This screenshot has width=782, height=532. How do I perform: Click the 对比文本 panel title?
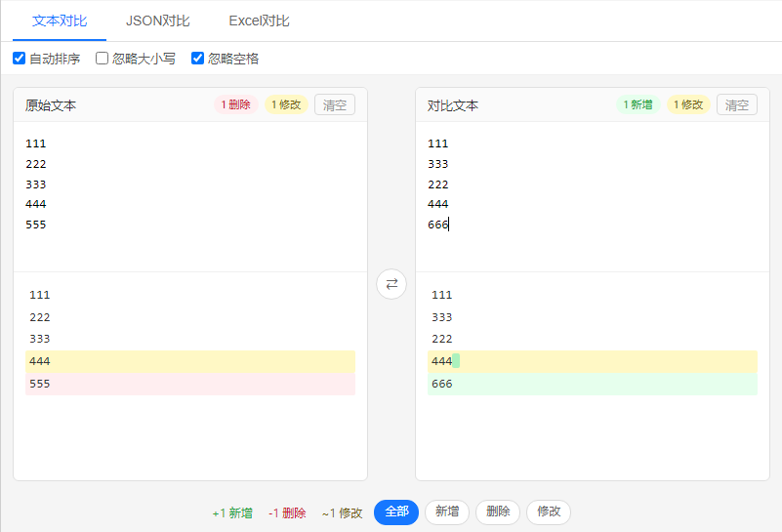[x=453, y=105]
